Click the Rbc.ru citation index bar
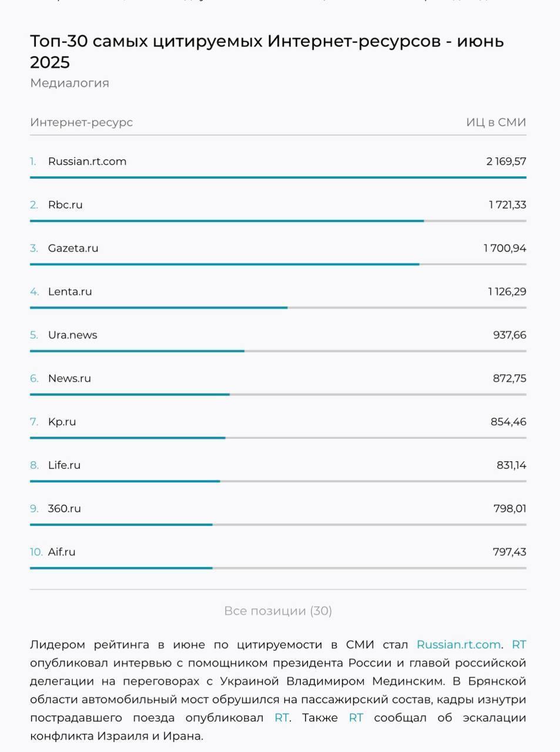This screenshot has width=560, height=752. click(x=227, y=221)
